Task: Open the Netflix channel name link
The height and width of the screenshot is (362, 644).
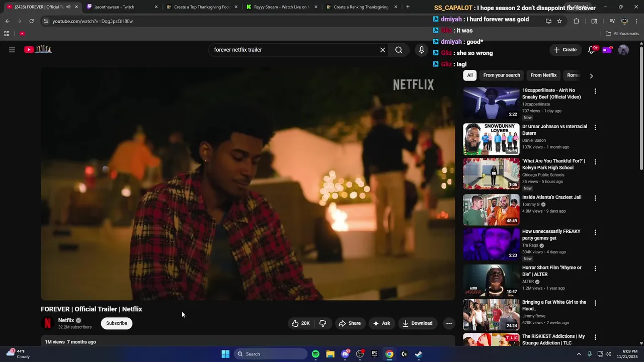Action: pyautogui.click(x=66, y=320)
